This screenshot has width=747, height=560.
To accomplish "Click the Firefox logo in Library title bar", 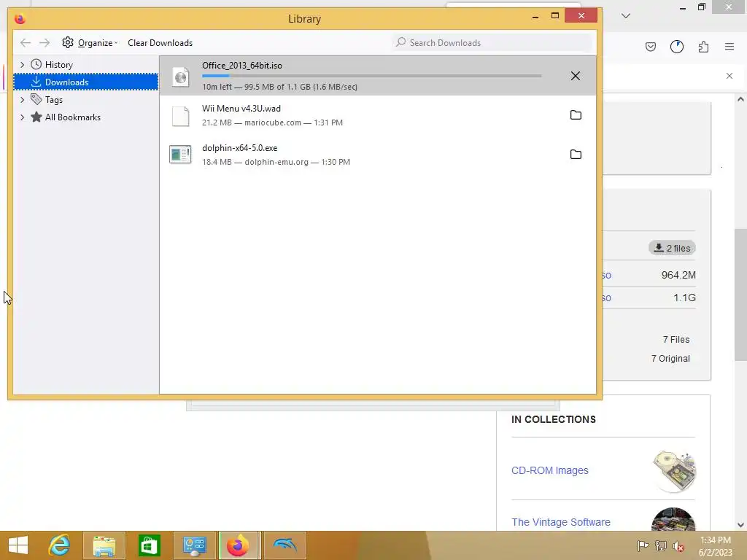I will point(20,18).
